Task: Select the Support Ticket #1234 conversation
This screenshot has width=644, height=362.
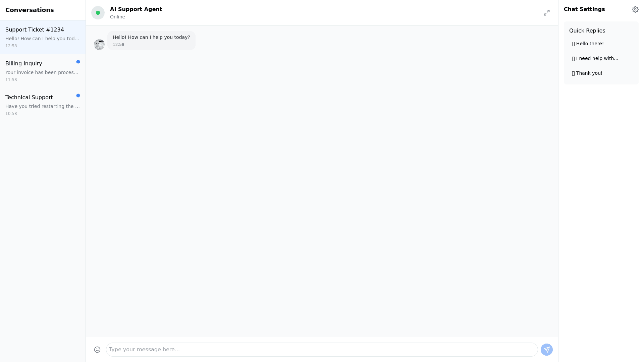Action: (43, 37)
